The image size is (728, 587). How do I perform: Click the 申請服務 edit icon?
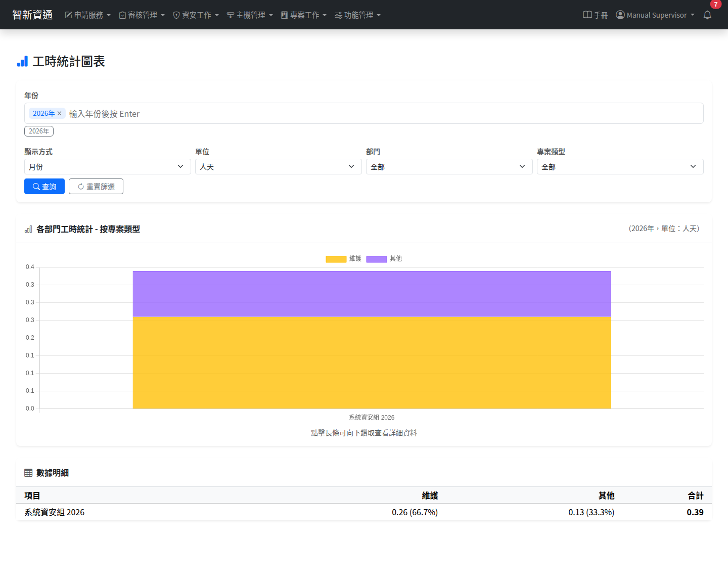tap(68, 15)
